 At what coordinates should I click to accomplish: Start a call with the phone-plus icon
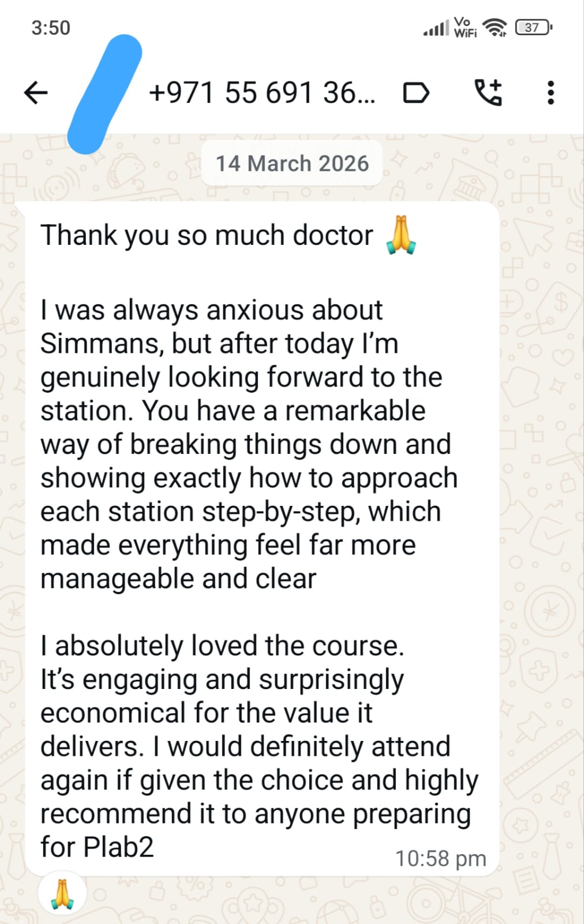pos(488,92)
